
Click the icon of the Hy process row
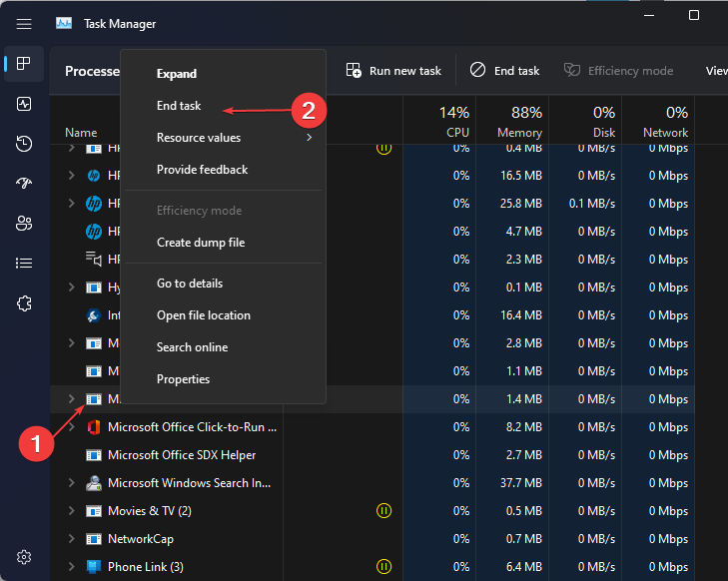pos(93,288)
